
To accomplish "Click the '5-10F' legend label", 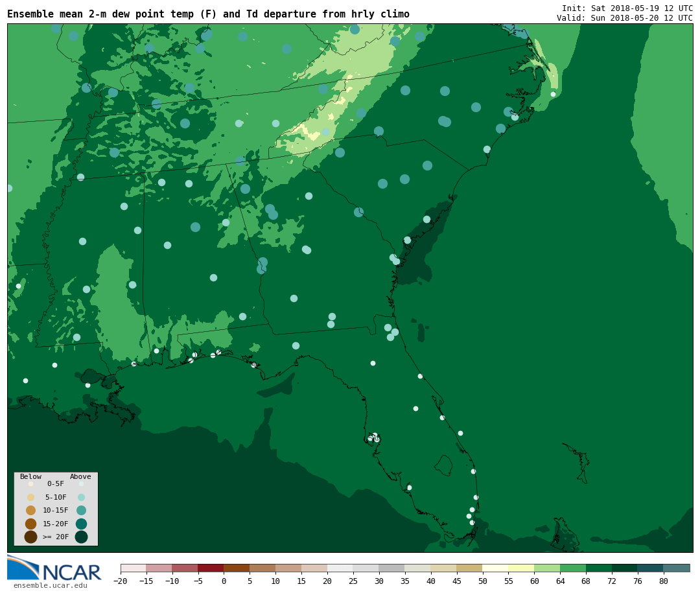I will pyautogui.click(x=56, y=497).
